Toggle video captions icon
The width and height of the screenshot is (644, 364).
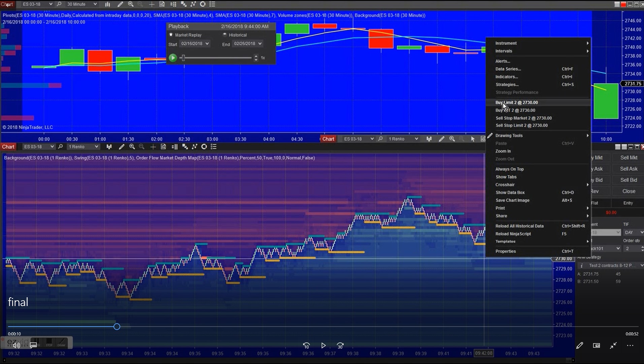point(33,345)
